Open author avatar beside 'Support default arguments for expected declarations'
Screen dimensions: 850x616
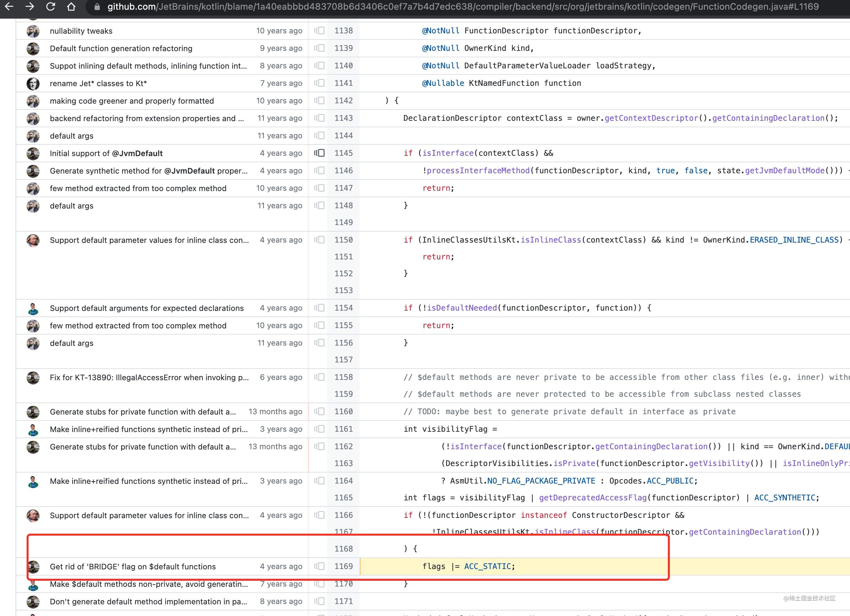coord(33,308)
